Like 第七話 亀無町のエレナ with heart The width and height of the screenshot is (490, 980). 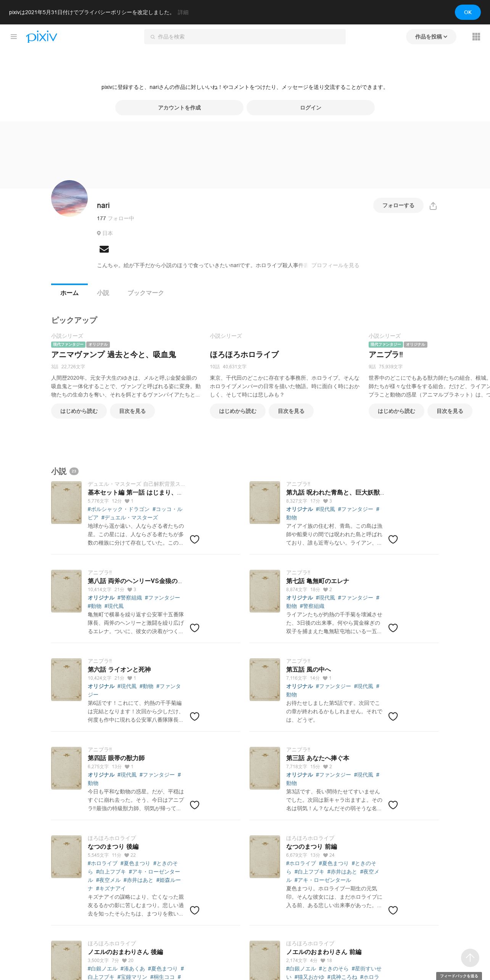393,628
